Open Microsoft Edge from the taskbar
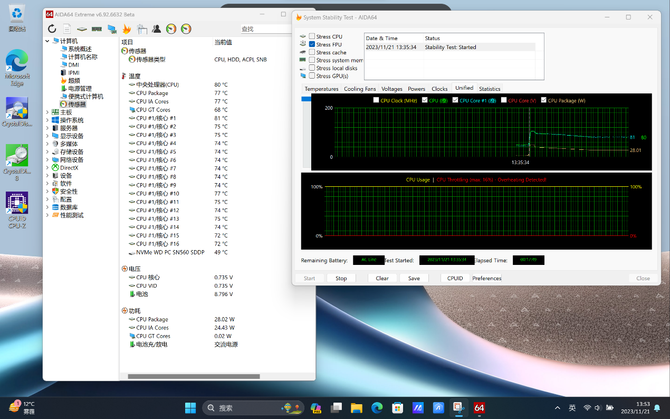 tap(377, 408)
